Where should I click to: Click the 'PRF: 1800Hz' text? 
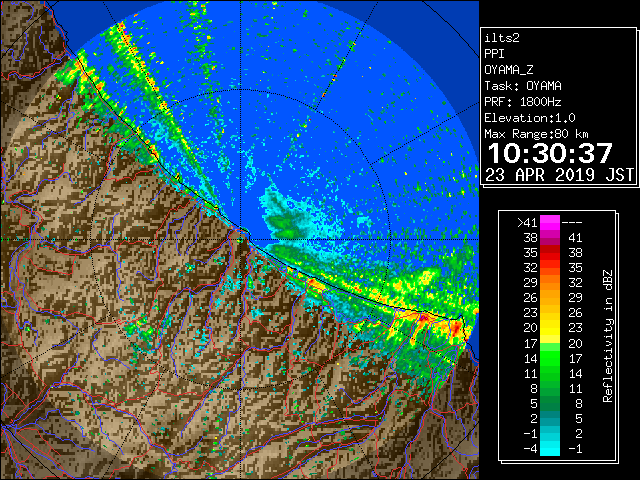523,102
